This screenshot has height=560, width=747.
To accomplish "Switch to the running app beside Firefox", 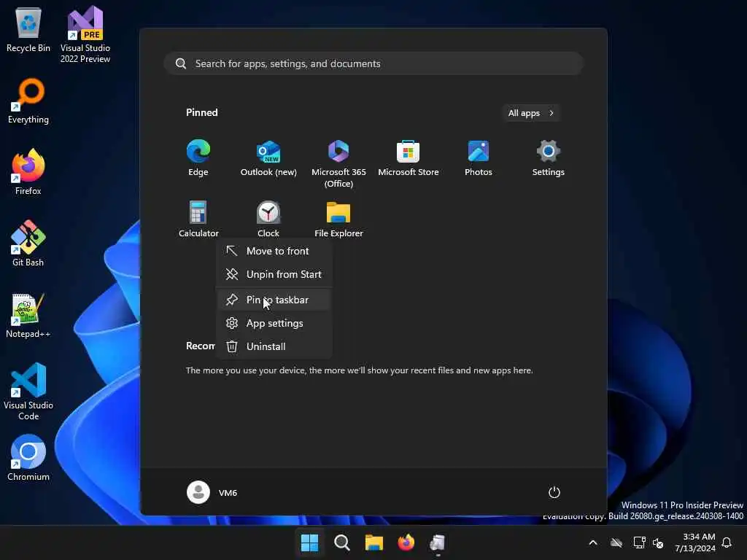I will [438, 542].
